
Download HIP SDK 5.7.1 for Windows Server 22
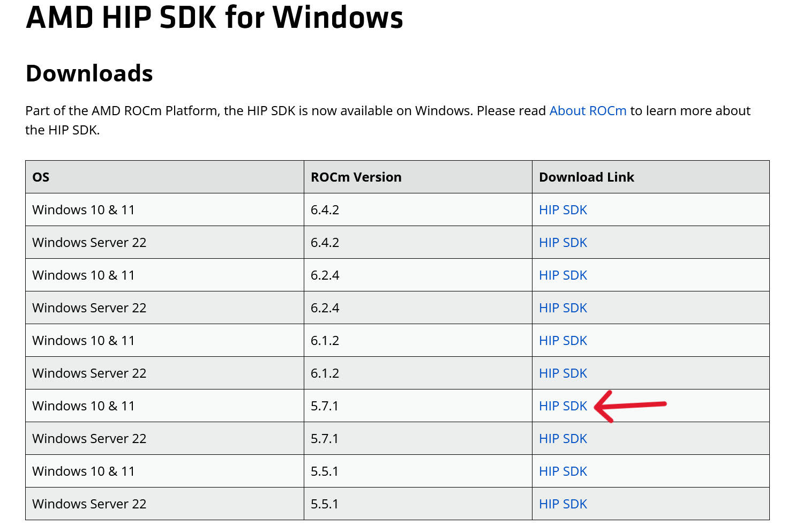(563, 439)
